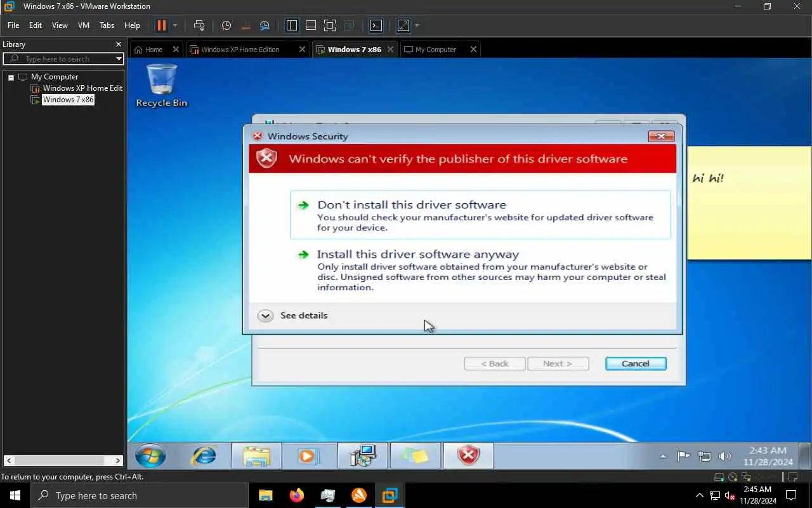812x508 pixels.
Task: Choose Don't install this driver software
Action: (480, 215)
